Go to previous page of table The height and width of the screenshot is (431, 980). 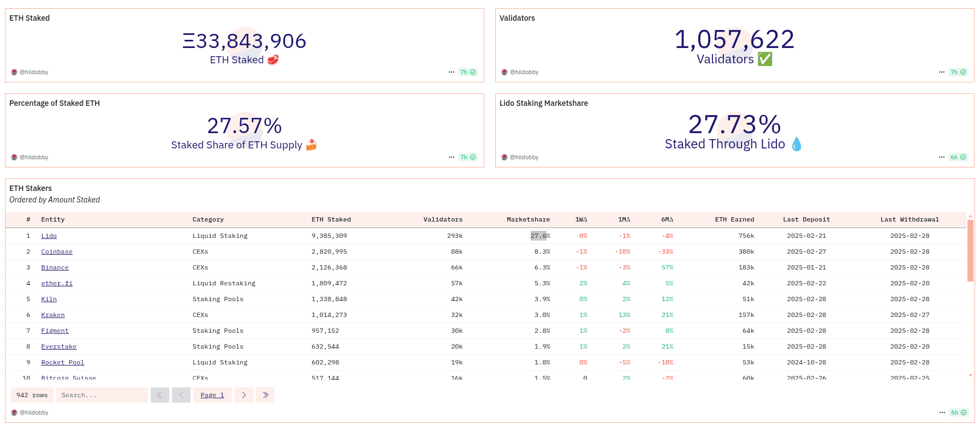[181, 395]
